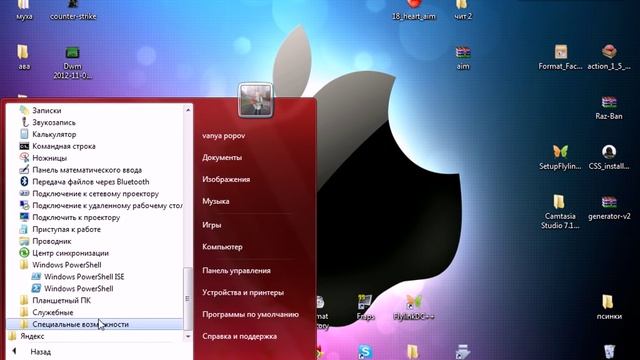
Task: Open Приступая к работе icon
Action: point(24,229)
